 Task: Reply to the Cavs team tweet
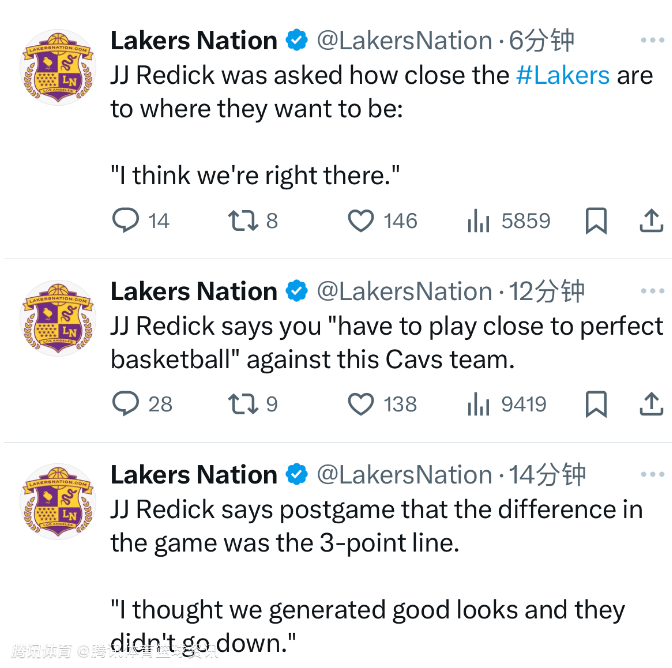point(125,404)
